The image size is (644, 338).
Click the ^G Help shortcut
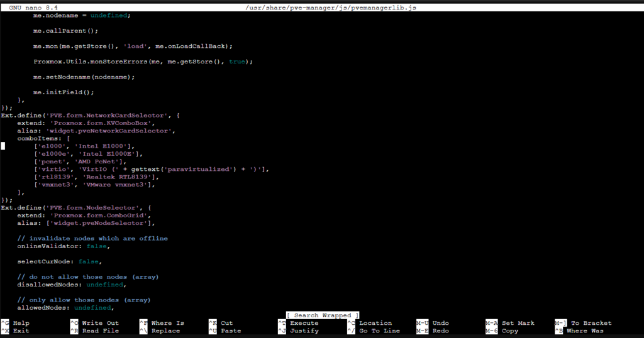coord(16,323)
